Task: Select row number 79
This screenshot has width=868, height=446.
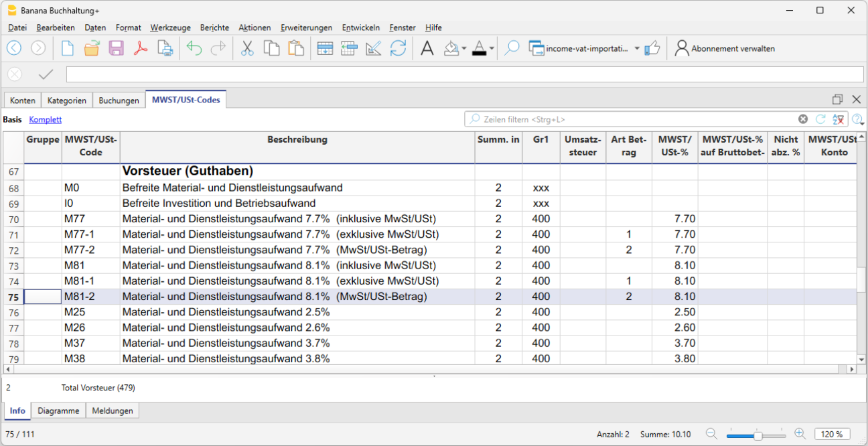Action: coord(13,358)
